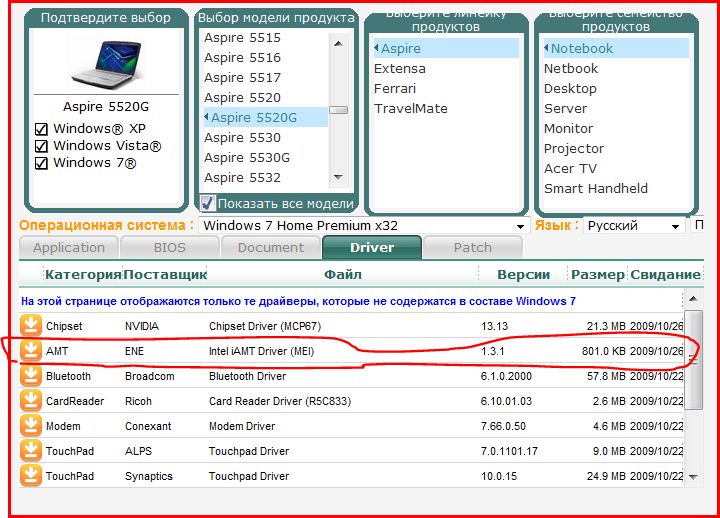The image size is (720, 518).
Task: Download the ALPS Touchpad Driver
Action: [x=31, y=450]
